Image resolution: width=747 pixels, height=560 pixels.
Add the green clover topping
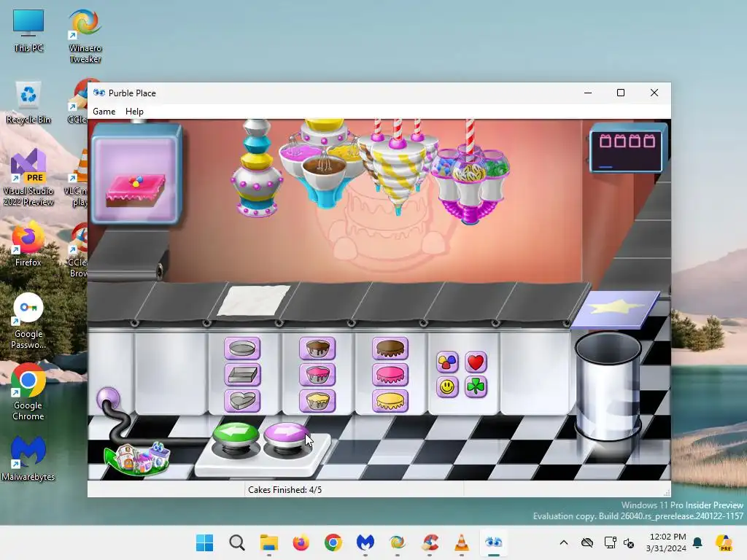click(476, 386)
